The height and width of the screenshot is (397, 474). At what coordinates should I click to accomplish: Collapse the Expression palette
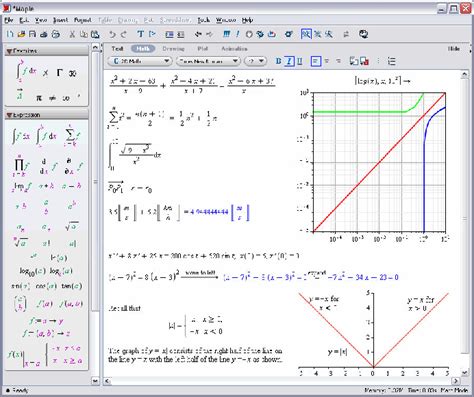pos(9,115)
